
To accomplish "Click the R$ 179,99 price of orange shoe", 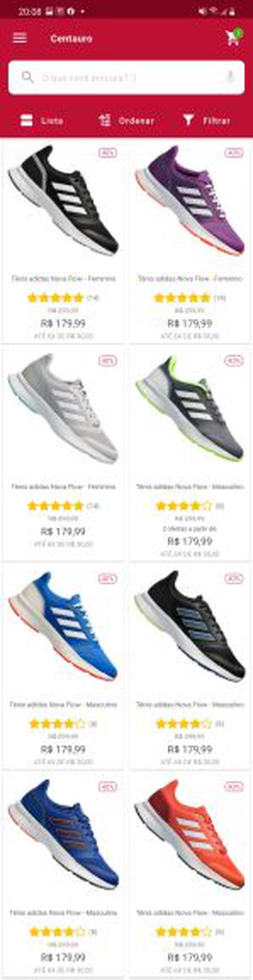I will pyautogui.click(x=190, y=957).
